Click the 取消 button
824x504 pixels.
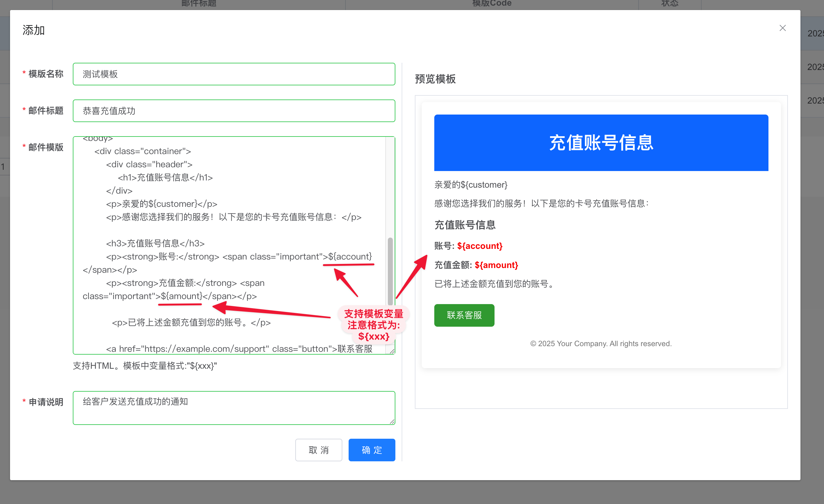click(318, 450)
